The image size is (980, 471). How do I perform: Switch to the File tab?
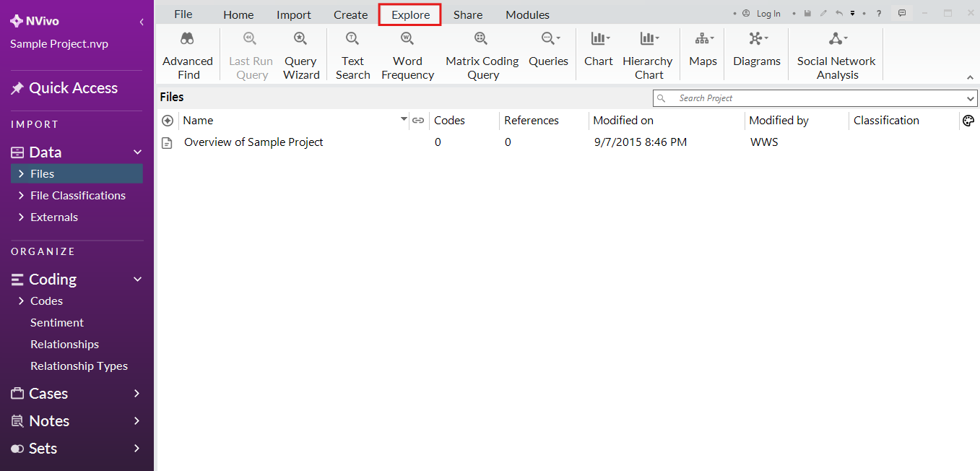(x=183, y=14)
